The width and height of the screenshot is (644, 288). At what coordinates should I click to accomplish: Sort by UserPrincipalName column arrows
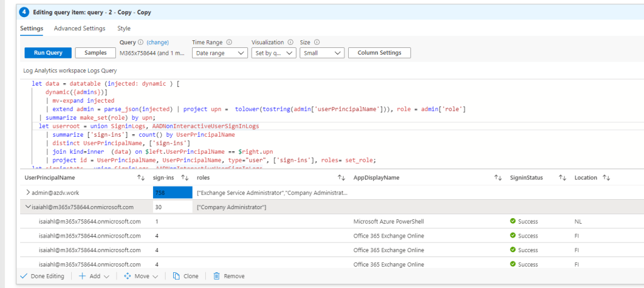click(141, 178)
